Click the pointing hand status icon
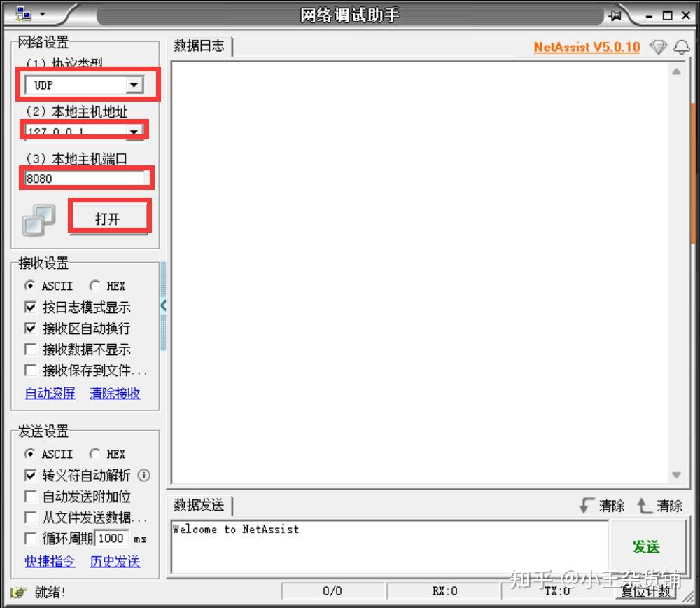700x608 pixels. pos(19,593)
